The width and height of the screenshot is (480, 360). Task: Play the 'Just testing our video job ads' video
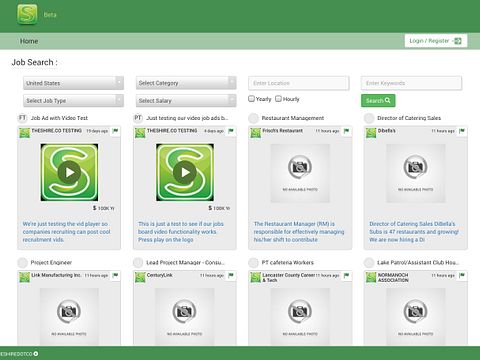click(x=185, y=172)
